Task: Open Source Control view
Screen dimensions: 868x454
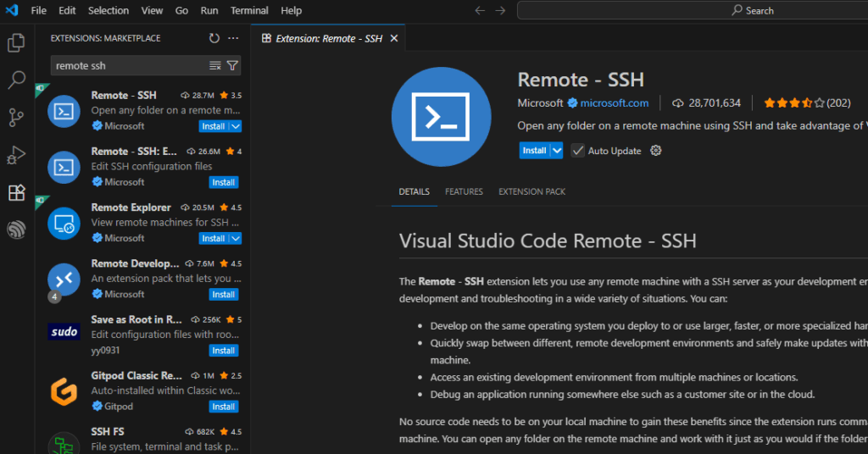Action: (16, 117)
